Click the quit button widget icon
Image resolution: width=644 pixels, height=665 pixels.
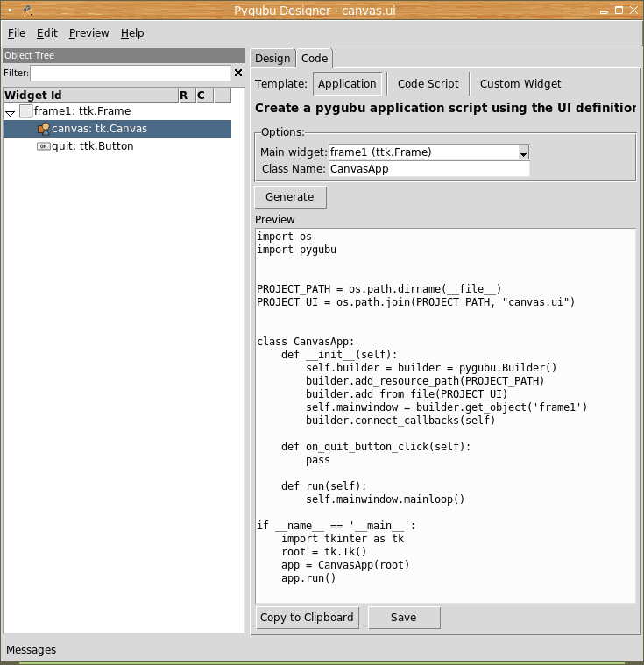(43, 146)
